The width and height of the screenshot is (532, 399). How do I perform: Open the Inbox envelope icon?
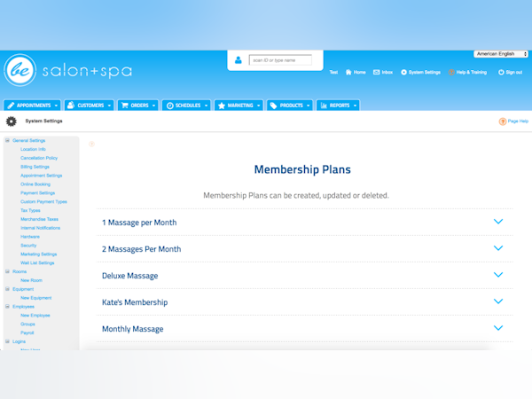point(376,72)
